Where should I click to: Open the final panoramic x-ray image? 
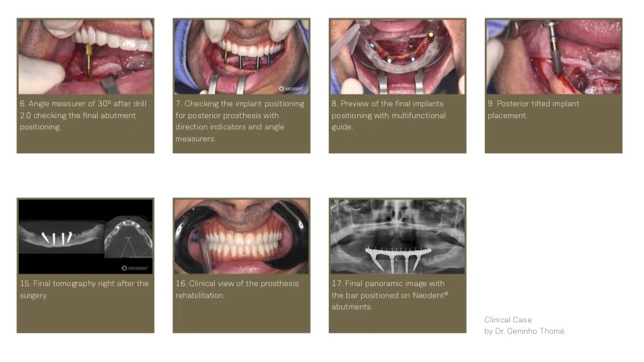pos(398,237)
